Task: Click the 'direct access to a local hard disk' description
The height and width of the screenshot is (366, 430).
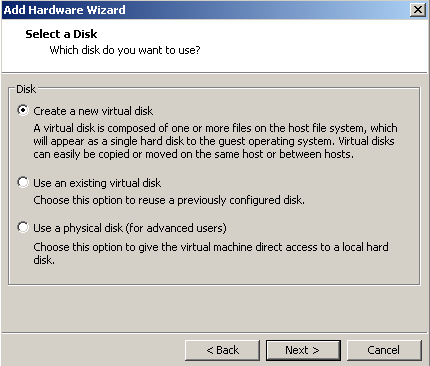Action: (211, 253)
